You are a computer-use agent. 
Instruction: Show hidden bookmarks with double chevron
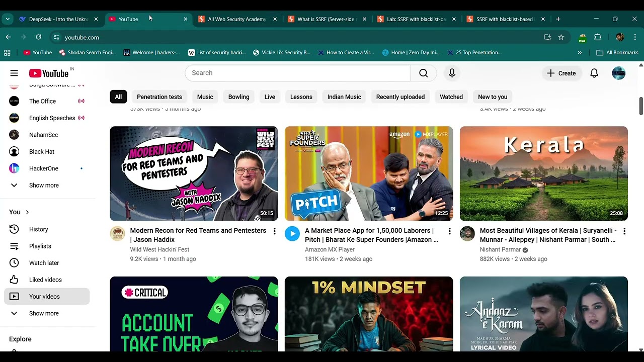click(580, 52)
